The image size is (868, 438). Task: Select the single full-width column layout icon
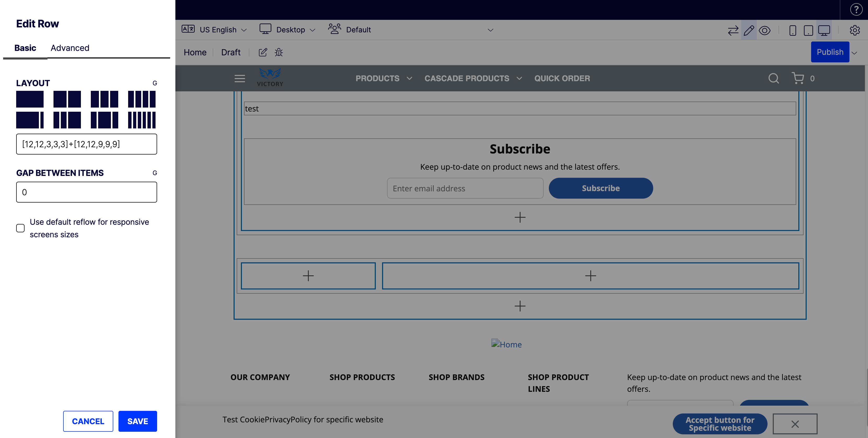[x=30, y=99]
